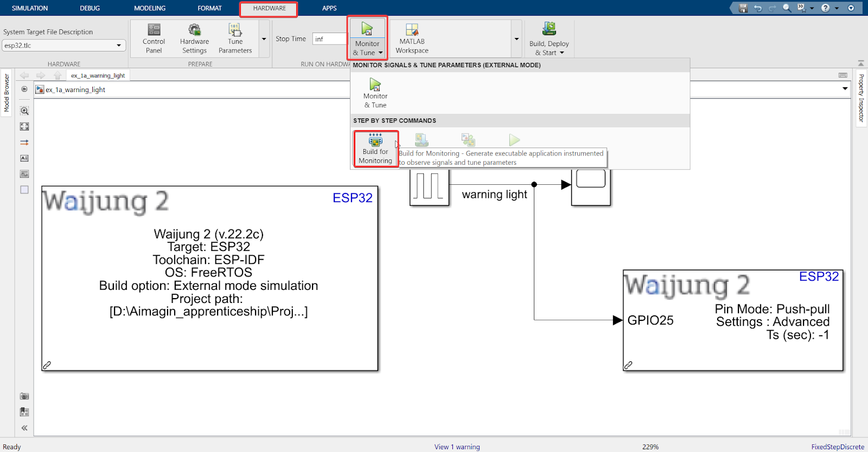Insert image using the palette image icon
The width and height of the screenshot is (868, 452).
click(x=24, y=174)
